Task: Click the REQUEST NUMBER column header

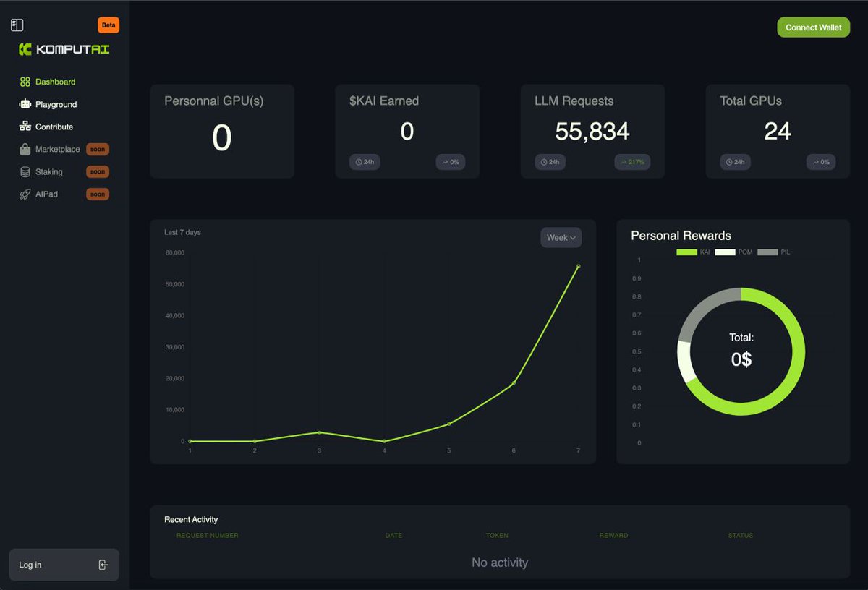Action: pos(208,536)
